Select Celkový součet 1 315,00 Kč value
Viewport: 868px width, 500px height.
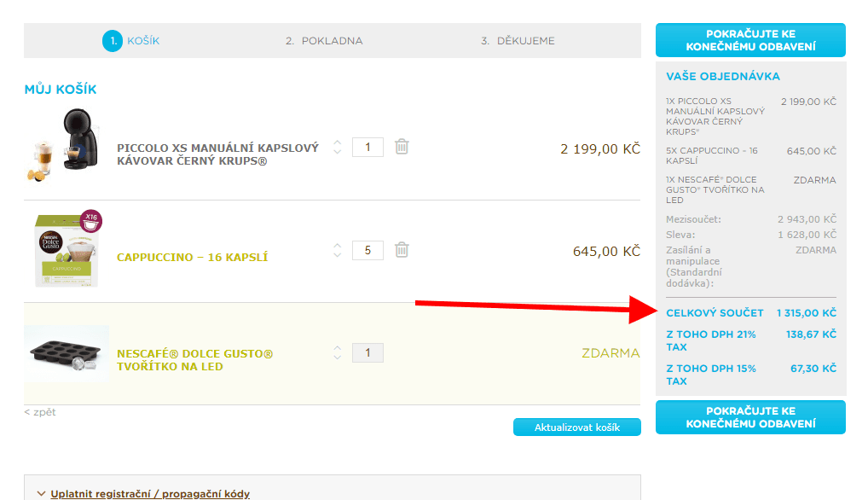pyautogui.click(x=806, y=313)
